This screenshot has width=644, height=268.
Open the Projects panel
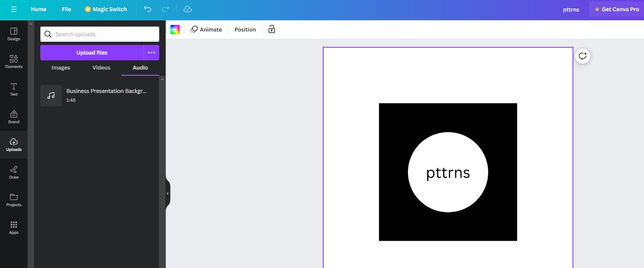pyautogui.click(x=14, y=200)
